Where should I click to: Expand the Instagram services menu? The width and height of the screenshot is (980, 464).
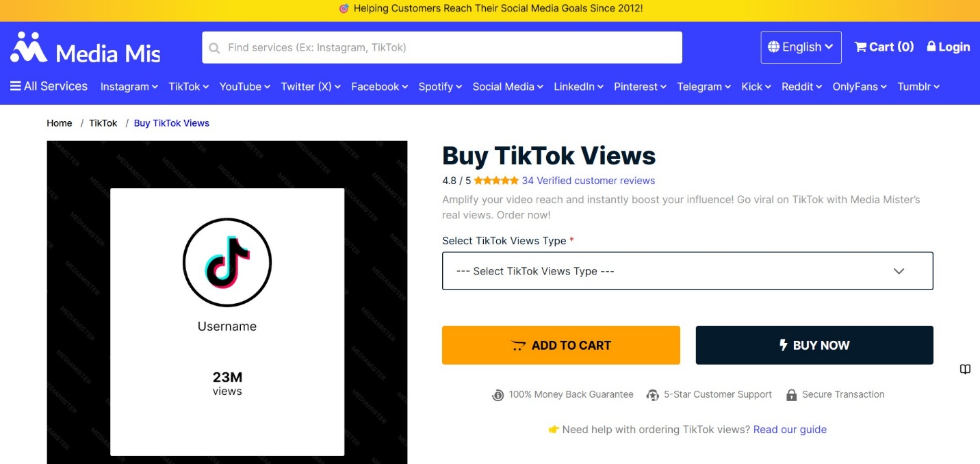pyautogui.click(x=129, y=87)
